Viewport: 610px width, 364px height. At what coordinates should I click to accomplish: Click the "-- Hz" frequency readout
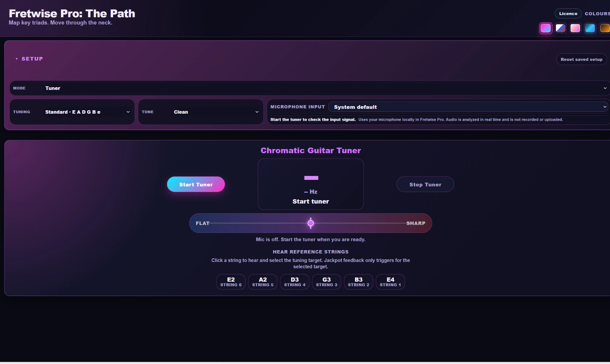[311, 192]
